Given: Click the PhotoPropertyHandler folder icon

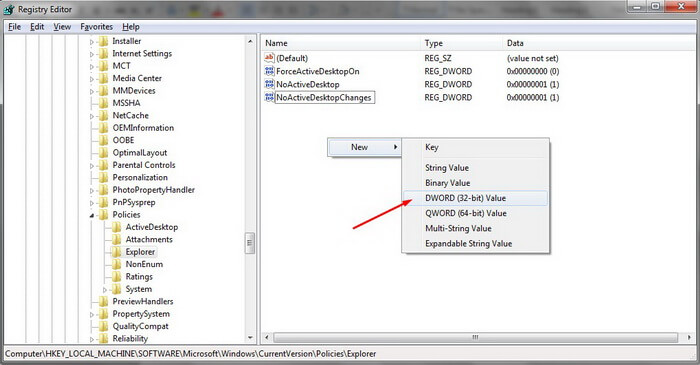Looking at the screenshot, I should coord(104,190).
